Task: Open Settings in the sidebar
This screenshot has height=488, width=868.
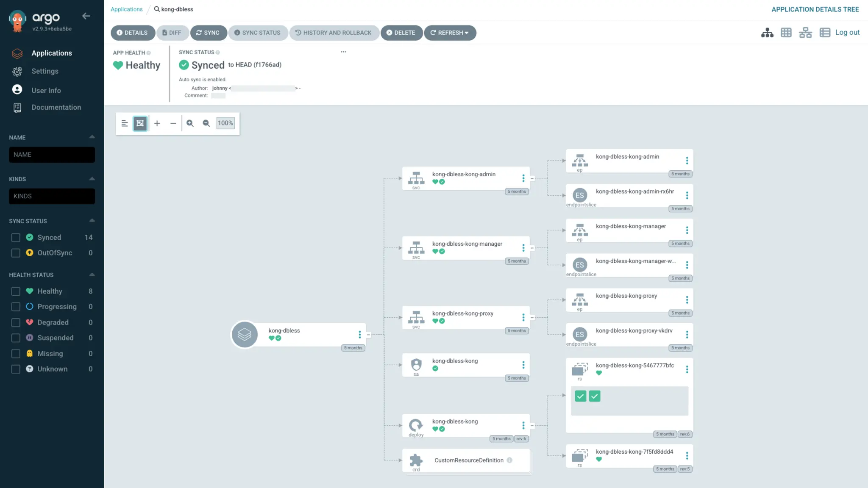Action: click(45, 71)
